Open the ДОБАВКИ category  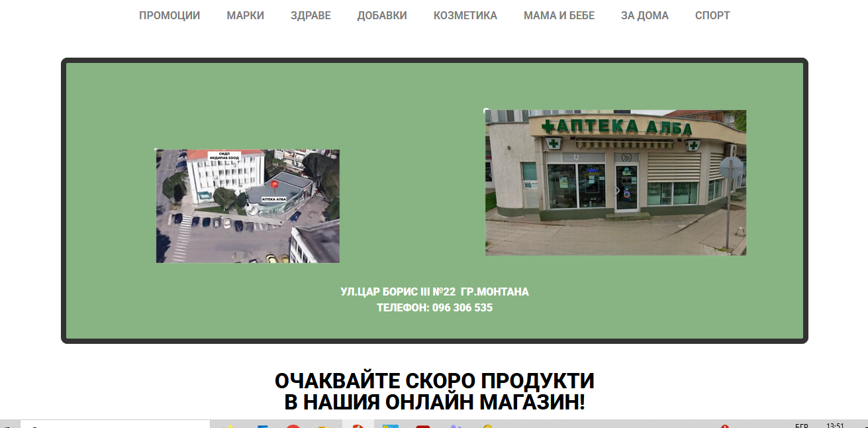click(382, 15)
